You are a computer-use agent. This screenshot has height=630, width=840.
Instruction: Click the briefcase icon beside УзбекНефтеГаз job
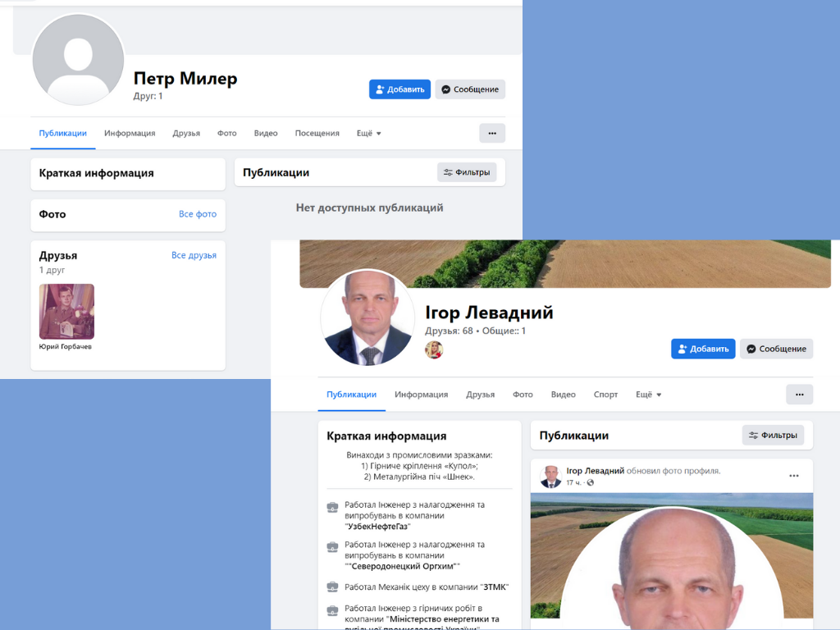[333, 507]
